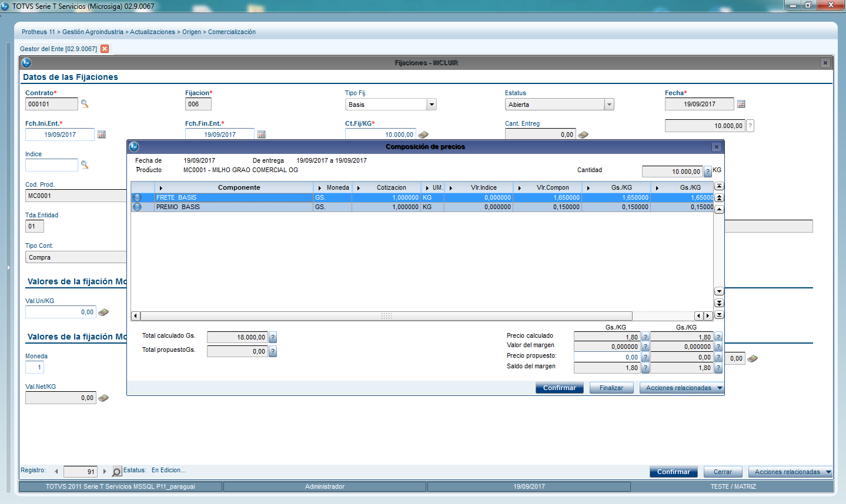Click the UM. column header

[433, 187]
